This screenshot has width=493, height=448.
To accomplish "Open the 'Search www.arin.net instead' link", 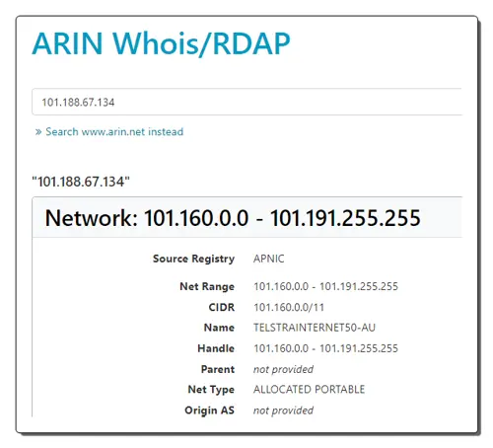I will pyautogui.click(x=114, y=131).
